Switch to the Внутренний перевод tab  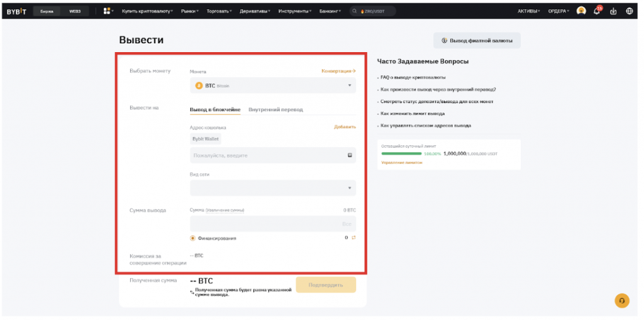[x=275, y=109]
